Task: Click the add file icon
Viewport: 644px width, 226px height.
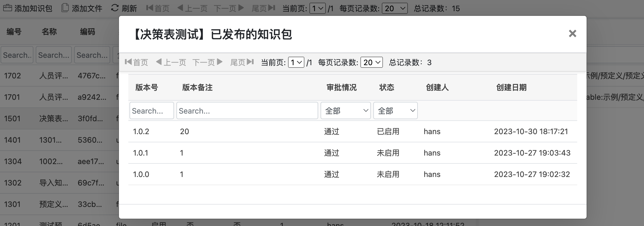Action: (x=65, y=8)
